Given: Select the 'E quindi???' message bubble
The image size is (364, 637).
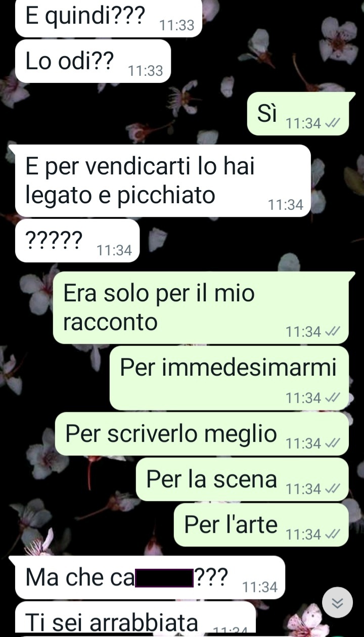Looking at the screenshot, I should (x=109, y=18).
